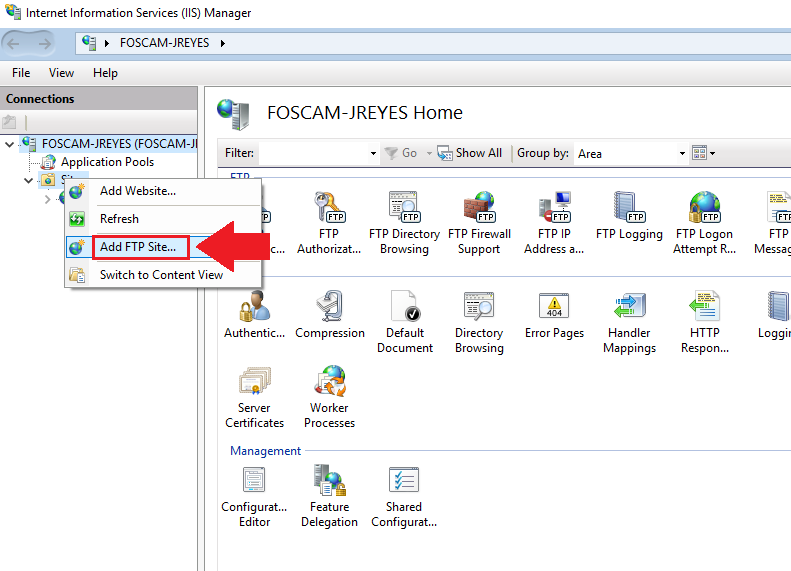Click the forward navigation arrow

click(44, 44)
